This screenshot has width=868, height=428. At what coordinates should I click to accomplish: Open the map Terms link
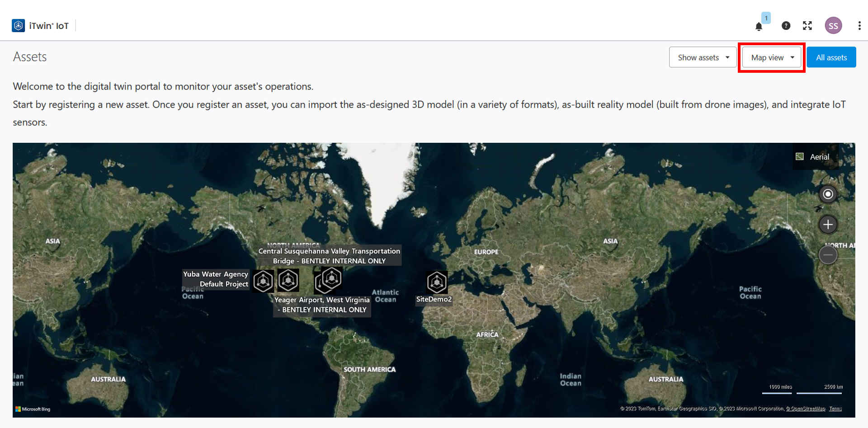point(835,409)
